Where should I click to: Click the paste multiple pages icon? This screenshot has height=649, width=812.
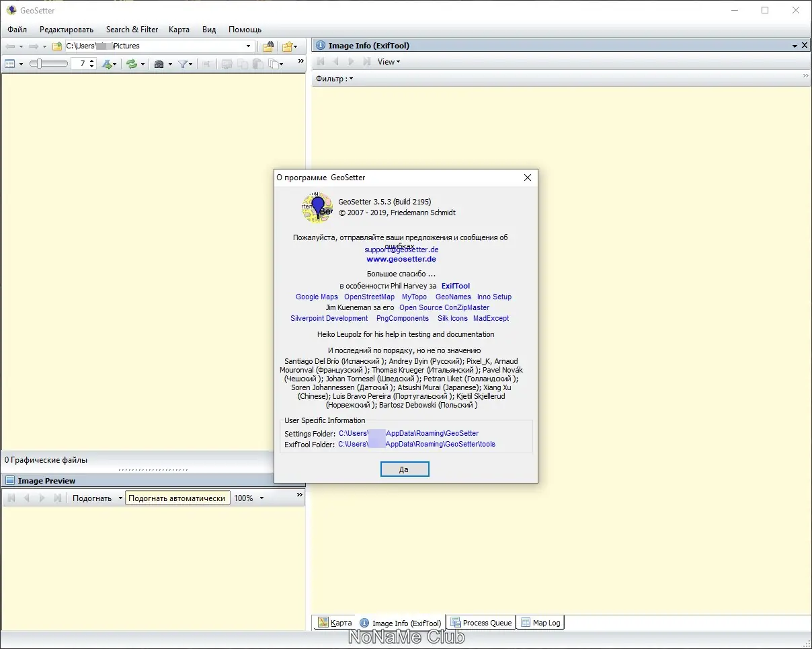[274, 64]
